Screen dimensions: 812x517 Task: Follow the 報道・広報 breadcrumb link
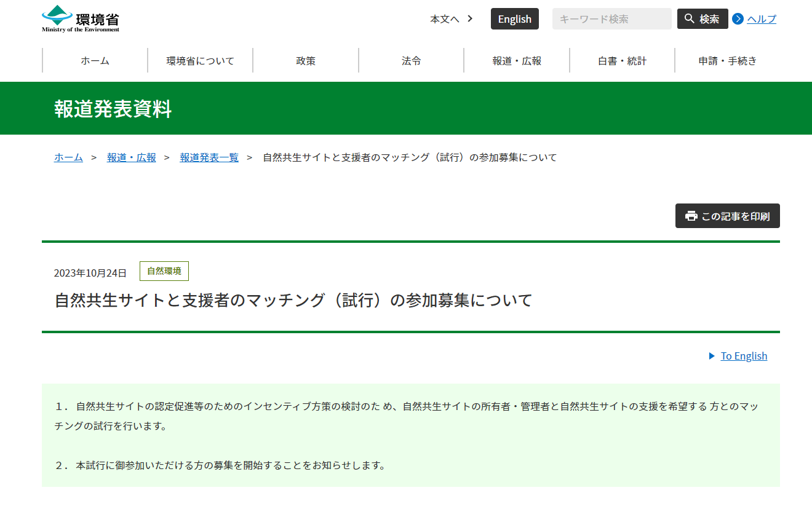(x=132, y=157)
